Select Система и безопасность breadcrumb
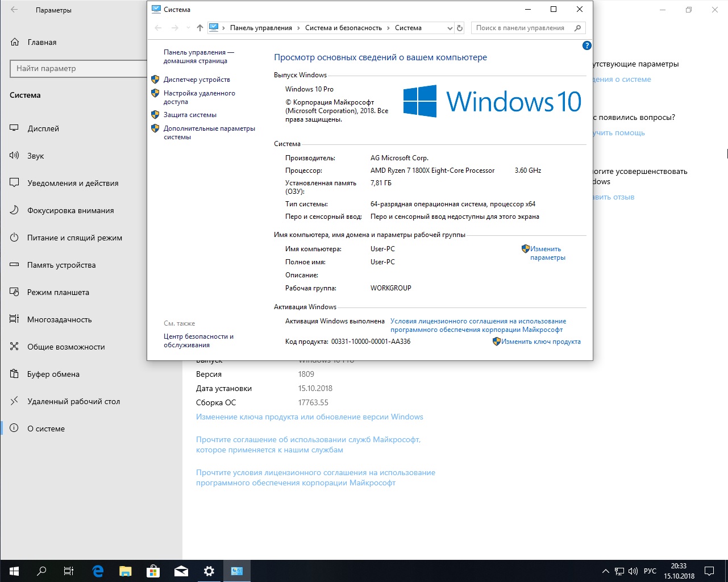The width and height of the screenshot is (728, 582). pos(343,28)
